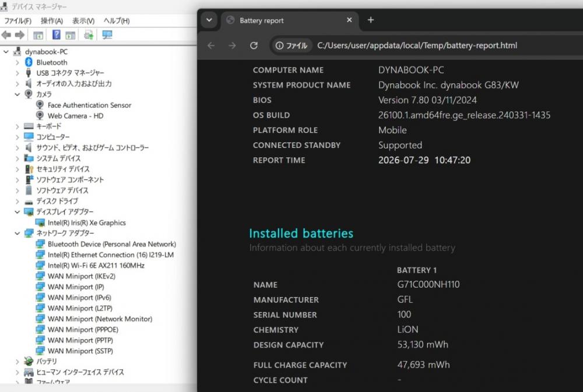Screen dimensions: 583x392
Task: Click the show/hide console tree toolbar icon
Action: tap(38, 36)
